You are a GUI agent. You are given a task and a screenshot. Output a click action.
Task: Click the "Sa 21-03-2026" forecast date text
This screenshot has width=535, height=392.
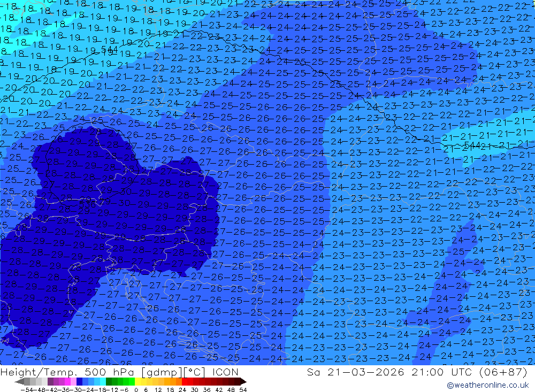(356, 372)
